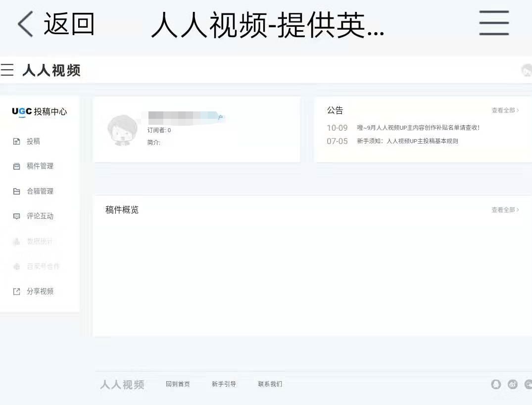Click the 简介 label
This screenshot has width=532, height=405.
click(154, 143)
